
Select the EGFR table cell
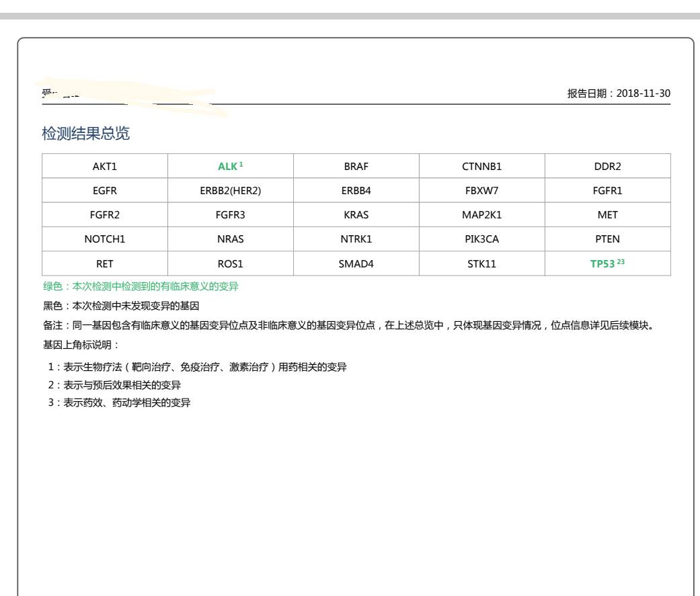pos(105,191)
